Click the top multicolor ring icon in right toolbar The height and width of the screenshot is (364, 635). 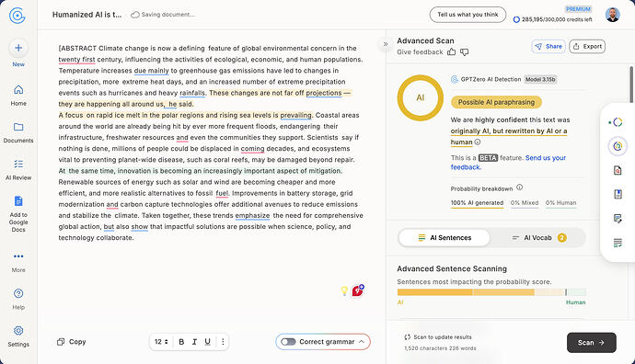coord(617,122)
